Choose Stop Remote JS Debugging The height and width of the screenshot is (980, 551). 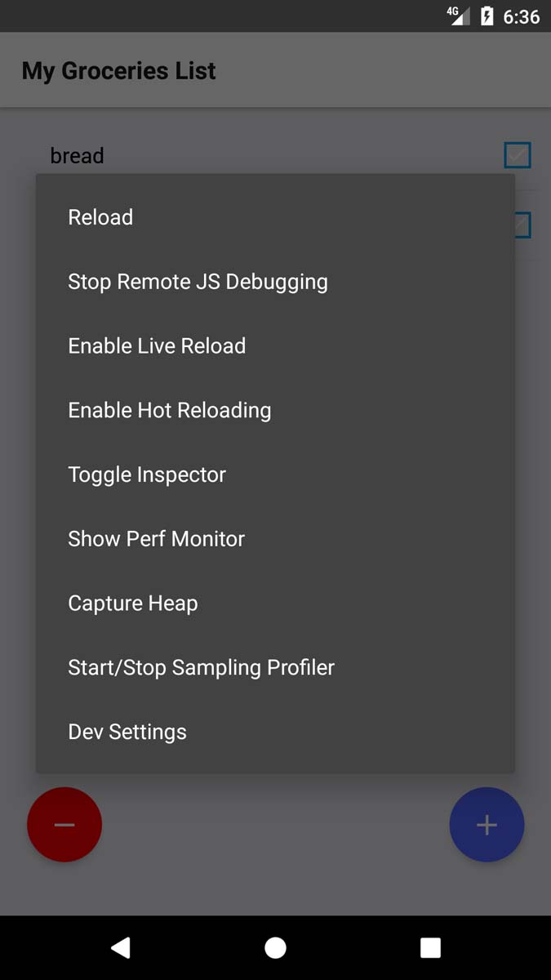198,282
